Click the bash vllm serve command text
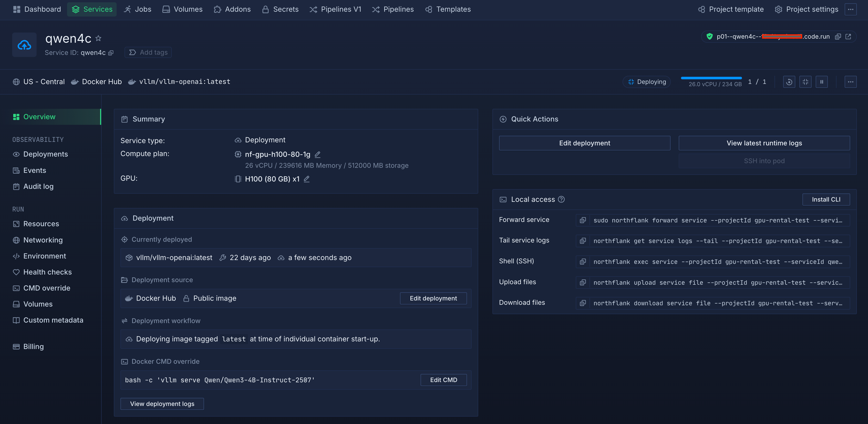Image resolution: width=868 pixels, height=424 pixels. [x=220, y=380]
